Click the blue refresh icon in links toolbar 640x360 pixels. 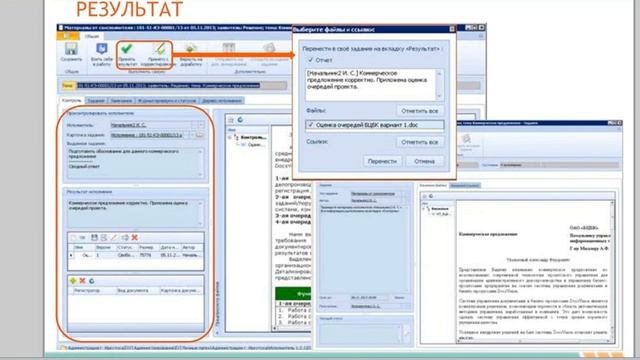(92, 281)
